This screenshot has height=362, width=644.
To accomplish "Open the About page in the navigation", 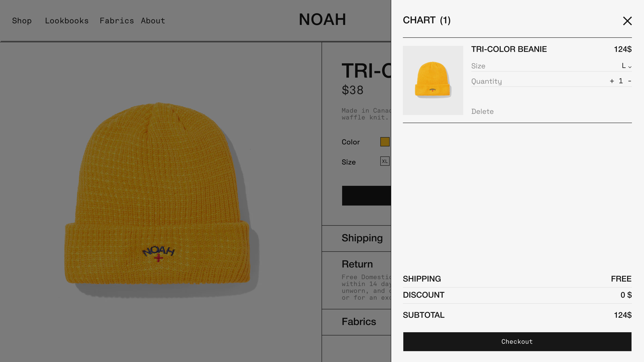I will [x=153, y=21].
